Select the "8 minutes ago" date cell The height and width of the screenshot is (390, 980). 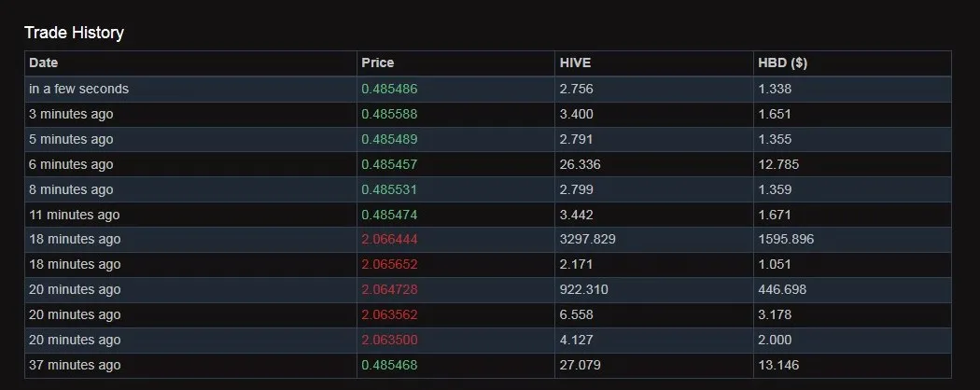tap(71, 189)
